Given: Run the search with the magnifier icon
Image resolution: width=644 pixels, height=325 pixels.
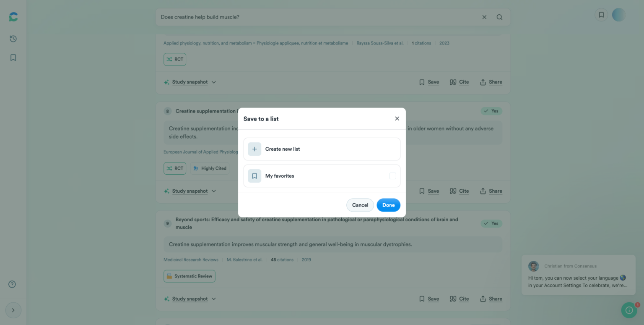Looking at the screenshot, I should click(499, 17).
